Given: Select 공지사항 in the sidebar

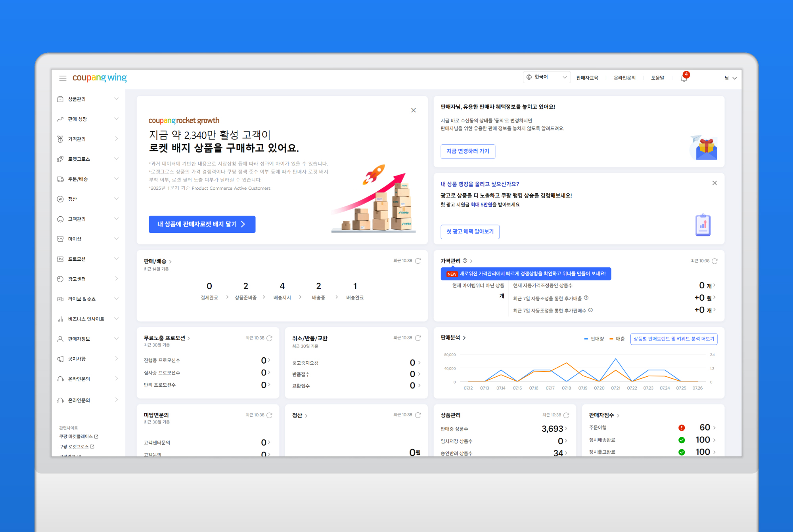Looking at the screenshot, I should 88,359.
